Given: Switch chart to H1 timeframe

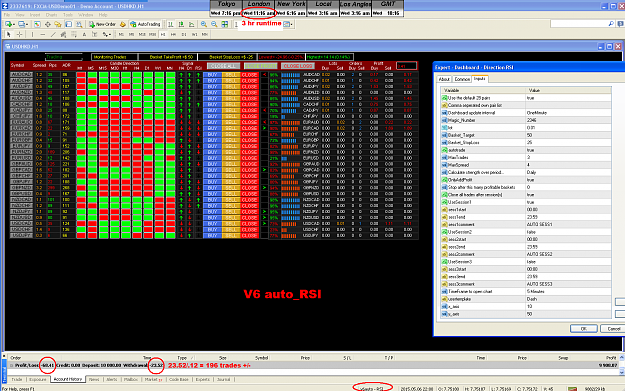Looking at the screenshot, I should tap(163, 35).
